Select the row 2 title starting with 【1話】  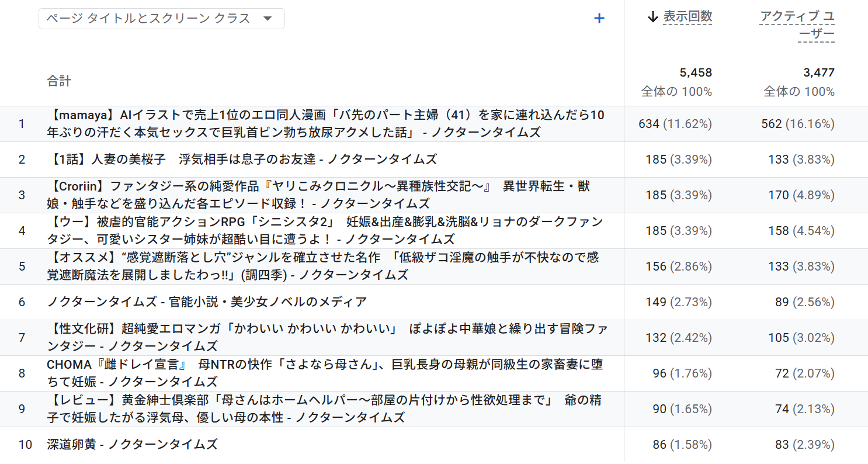pos(242,160)
